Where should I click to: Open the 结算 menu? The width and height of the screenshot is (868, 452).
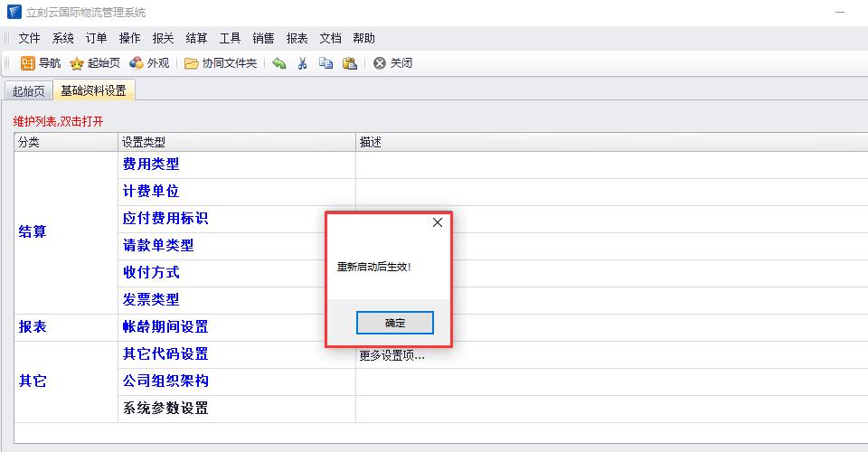(x=196, y=38)
